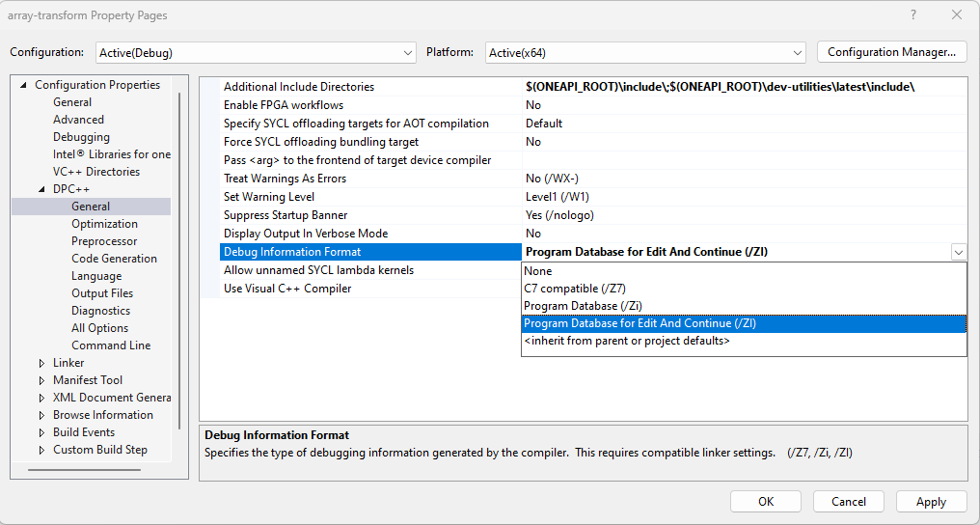This screenshot has height=525, width=980.
Task: Select the Debugging tree item
Action: tap(81, 137)
